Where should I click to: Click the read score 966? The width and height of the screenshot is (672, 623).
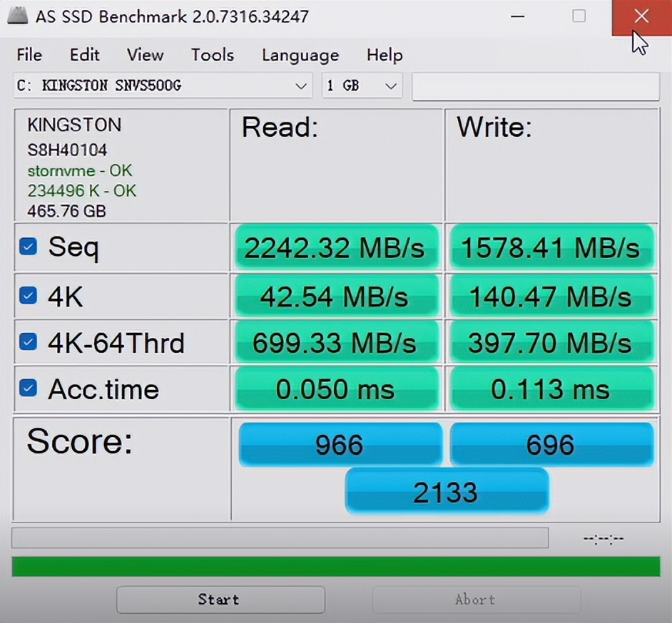pyautogui.click(x=340, y=444)
